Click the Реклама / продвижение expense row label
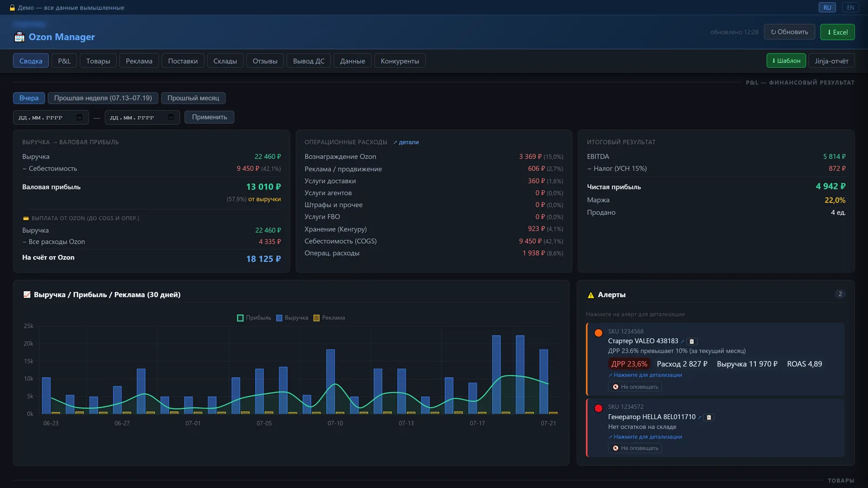 343,169
